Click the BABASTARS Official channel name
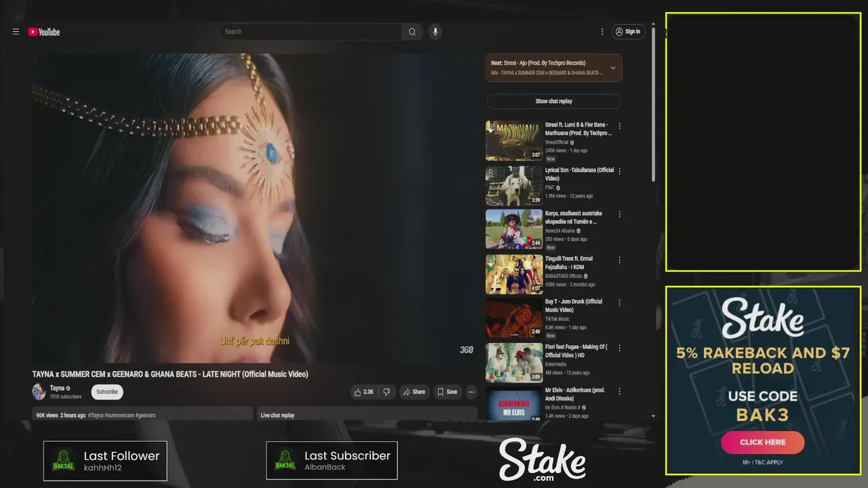The image size is (868, 488). [x=564, y=277]
